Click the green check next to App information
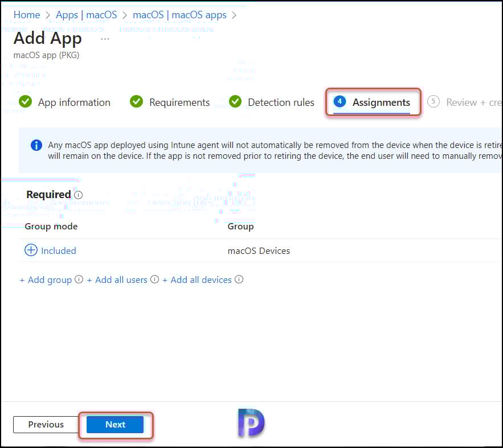This screenshot has height=448, width=503. click(x=25, y=101)
